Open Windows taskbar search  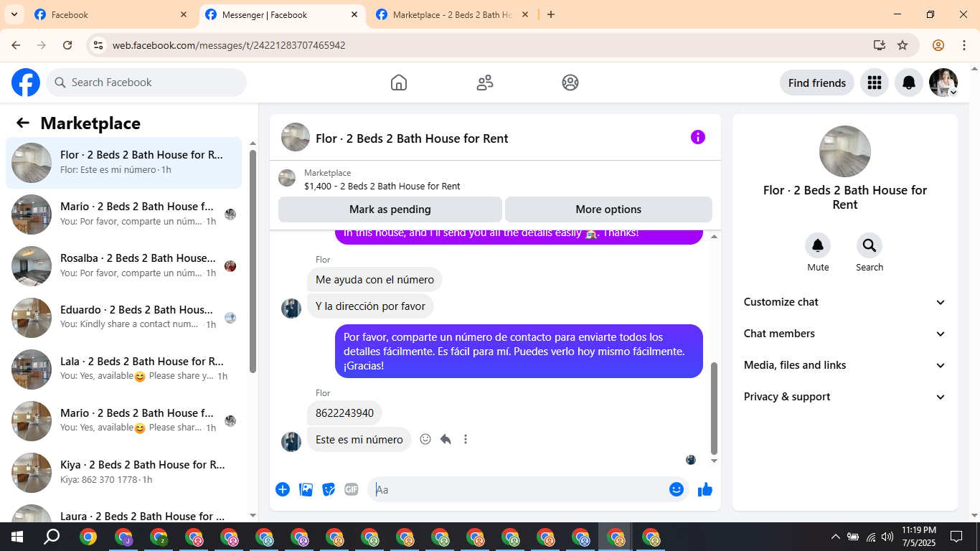pos(52,537)
